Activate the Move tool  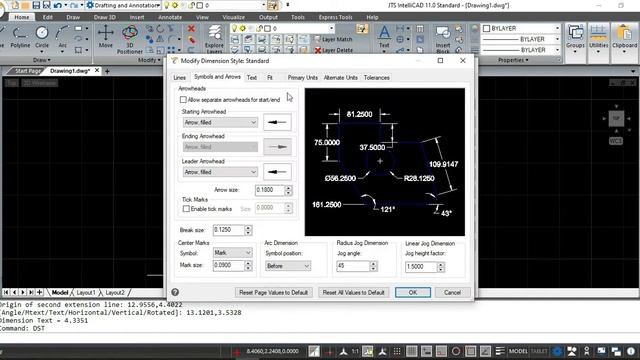tap(105, 37)
